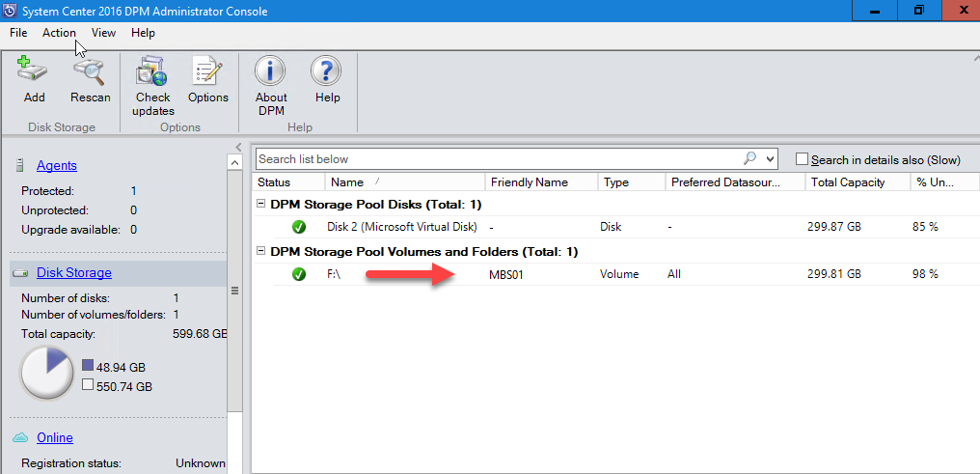Click the Rescan disks icon
The height and width of the screenshot is (474, 980).
[x=90, y=70]
